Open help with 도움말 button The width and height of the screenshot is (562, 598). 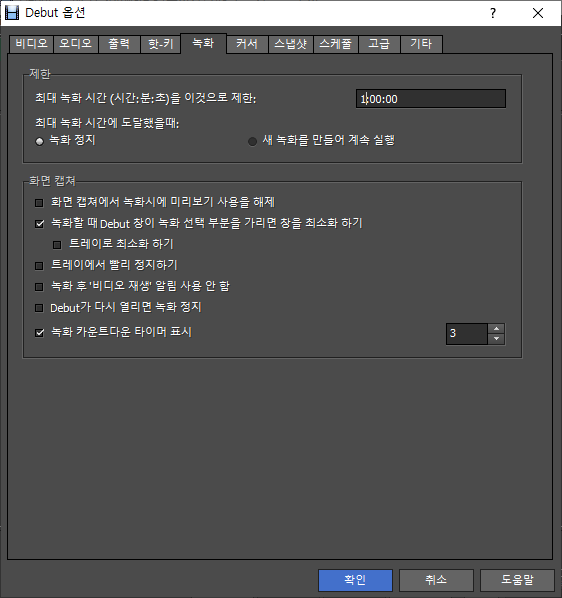517,580
